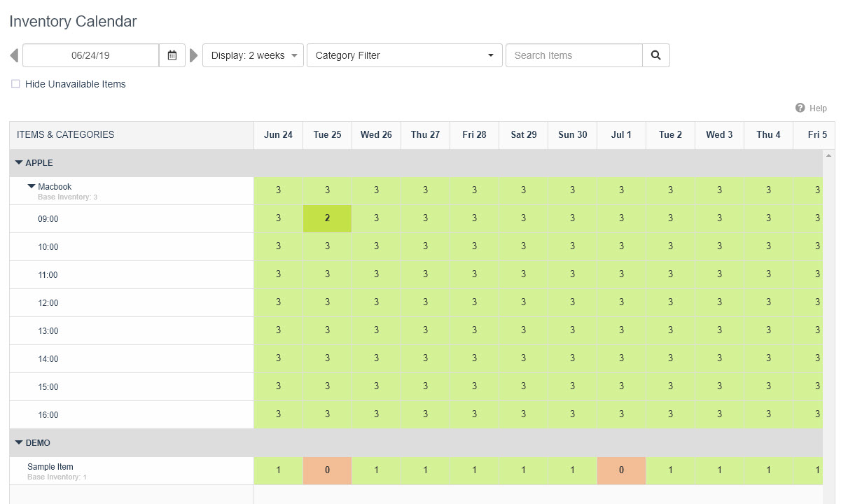Click the 14:00 time row label
Viewport: 841px width, 504px height.
(x=48, y=359)
